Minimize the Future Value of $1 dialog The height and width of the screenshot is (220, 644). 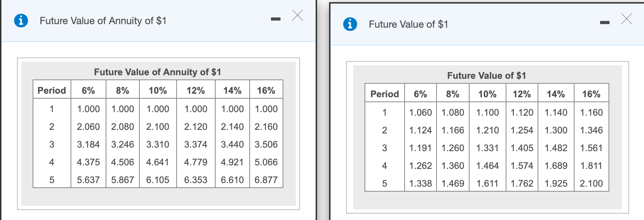(605, 23)
